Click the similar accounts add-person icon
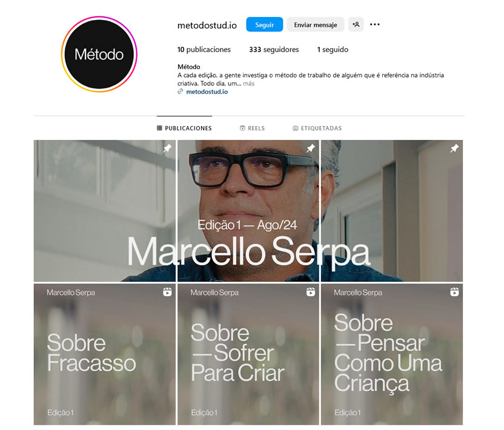The width and height of the screenshot is (504, 430). [x=356, y=24]
